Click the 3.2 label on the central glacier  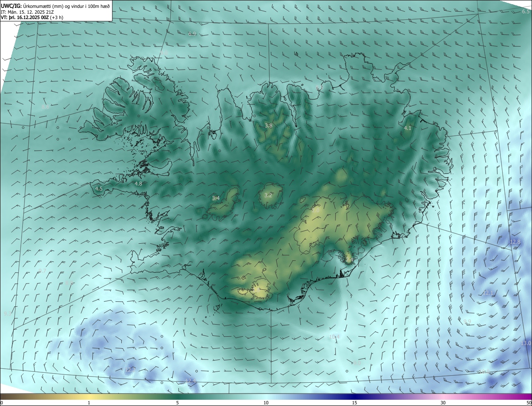268,195
